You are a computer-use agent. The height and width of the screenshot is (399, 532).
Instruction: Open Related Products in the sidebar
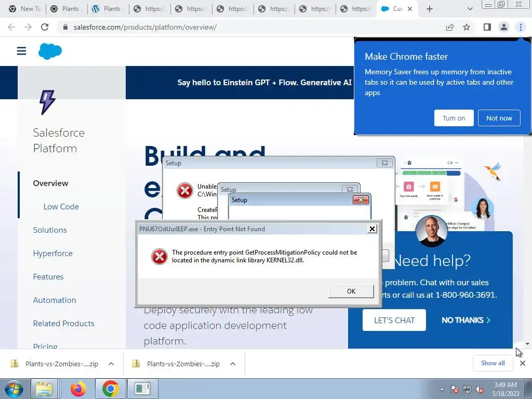pos(63,324)
